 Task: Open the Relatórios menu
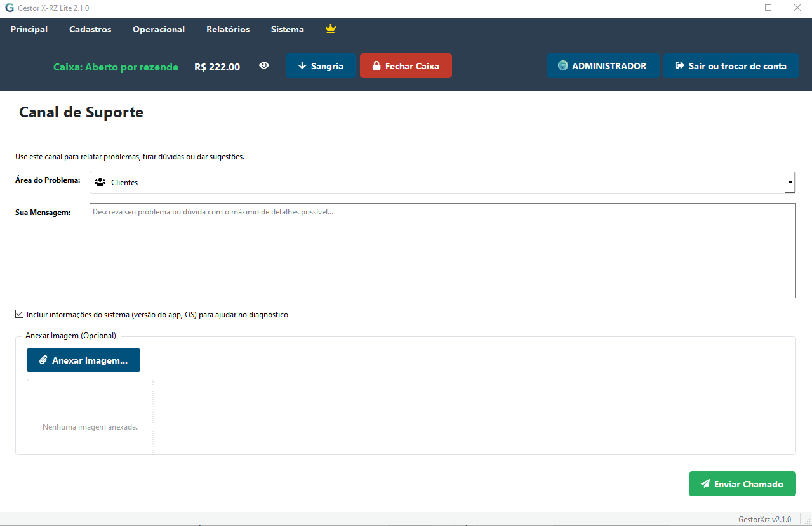tap(228, 29)
